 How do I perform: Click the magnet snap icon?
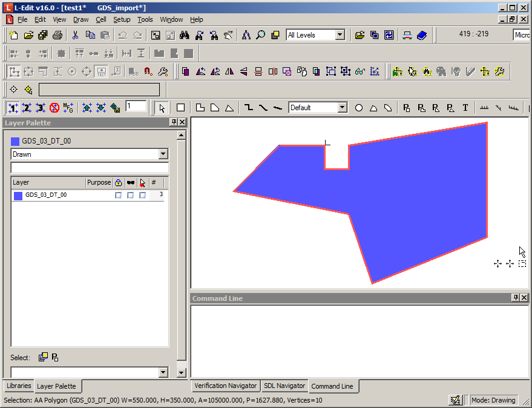(148, 71)
